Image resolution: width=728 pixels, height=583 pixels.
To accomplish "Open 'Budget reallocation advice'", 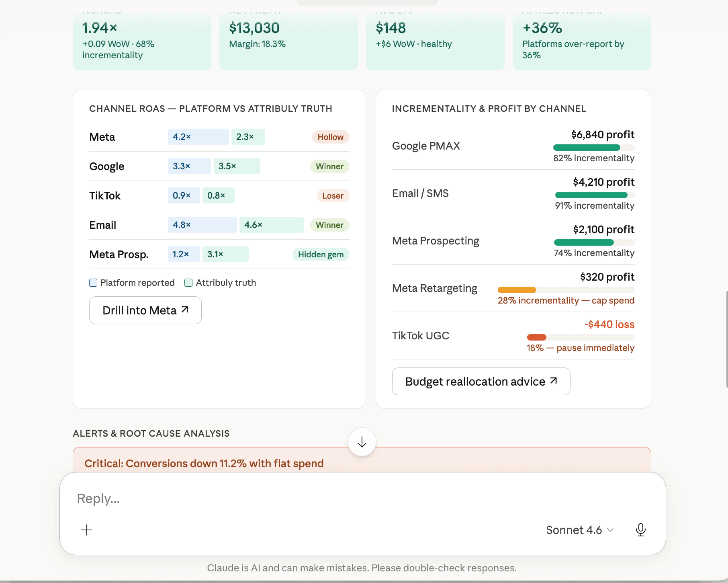I will [481, 381].
